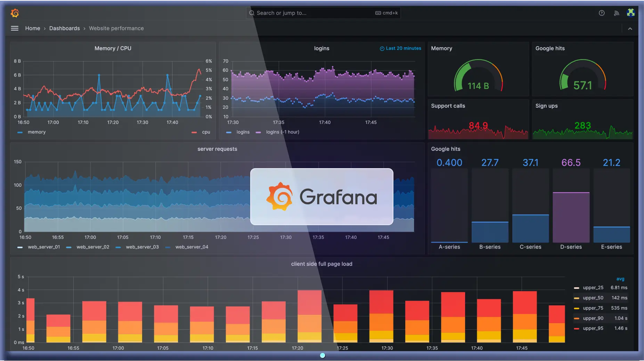Open the server requests panel title menu

217,149
